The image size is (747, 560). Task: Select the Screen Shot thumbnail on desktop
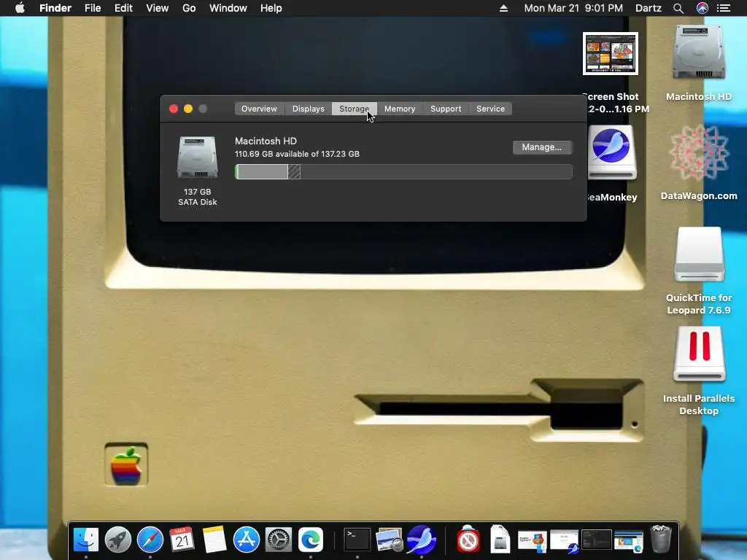click(611, 53)
